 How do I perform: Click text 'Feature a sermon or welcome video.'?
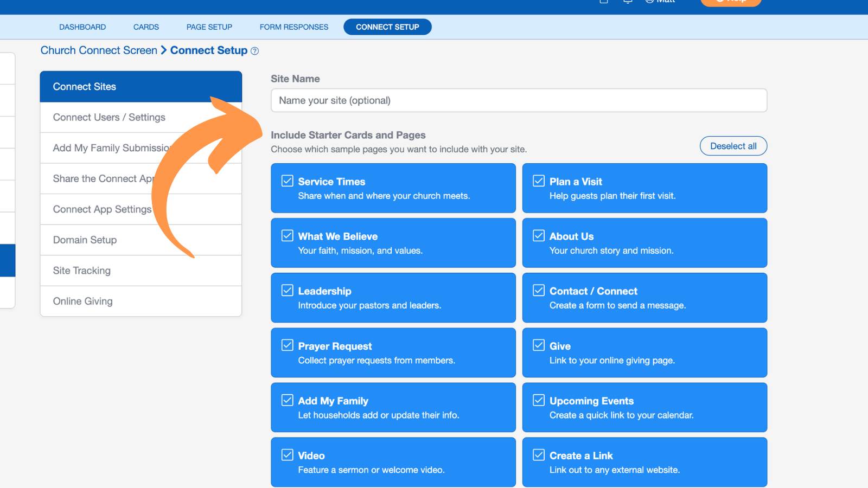click(372, 470)
